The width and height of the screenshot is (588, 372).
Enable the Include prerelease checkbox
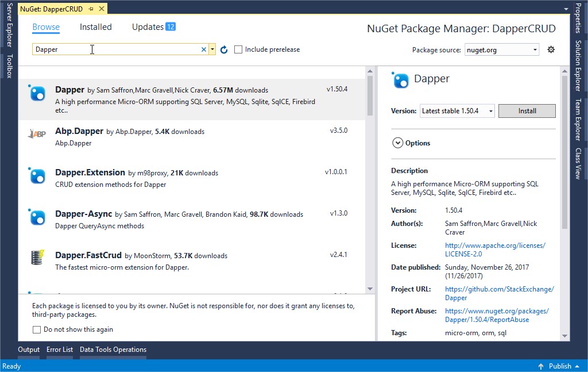coord(238,49)
